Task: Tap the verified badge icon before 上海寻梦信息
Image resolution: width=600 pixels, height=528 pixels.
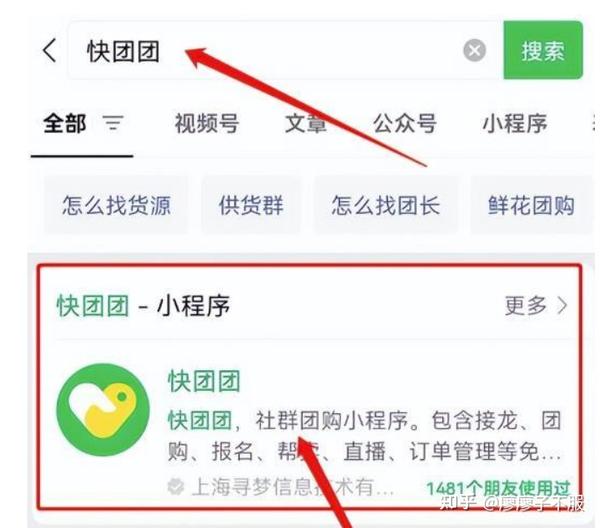Action: [176, 486]
